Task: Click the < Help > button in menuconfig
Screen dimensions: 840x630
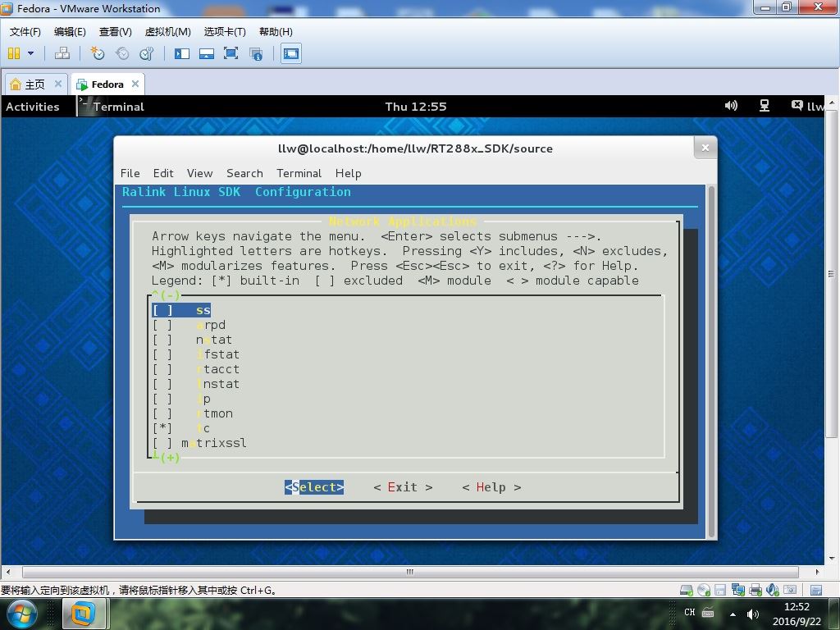Action: click(491, 487)
